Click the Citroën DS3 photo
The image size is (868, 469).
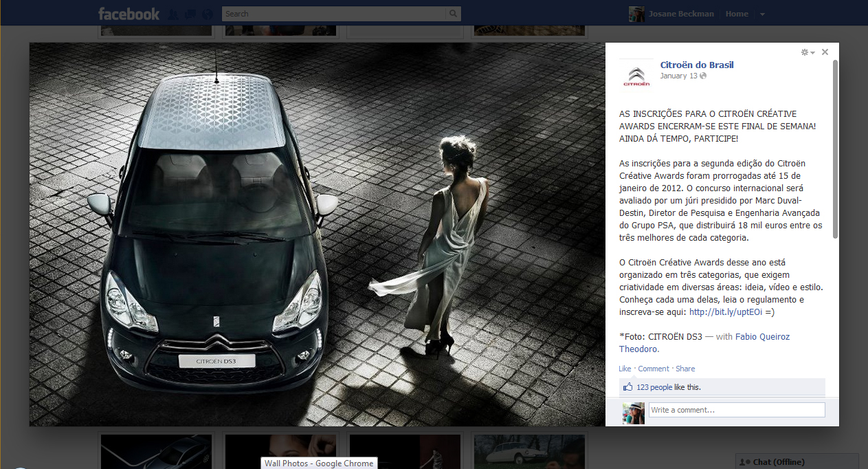click(x=317, y=235)
